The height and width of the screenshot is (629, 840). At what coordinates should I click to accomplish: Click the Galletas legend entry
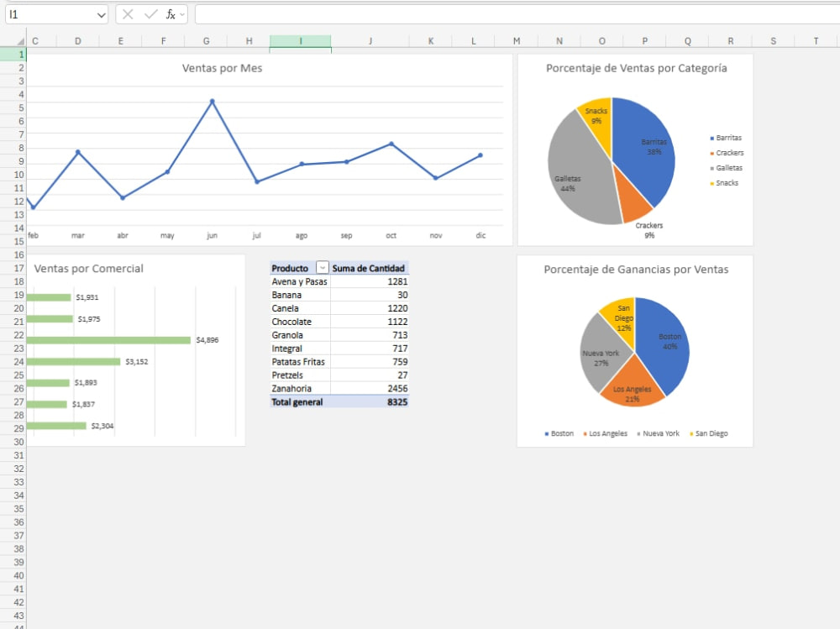coord(727,168)
